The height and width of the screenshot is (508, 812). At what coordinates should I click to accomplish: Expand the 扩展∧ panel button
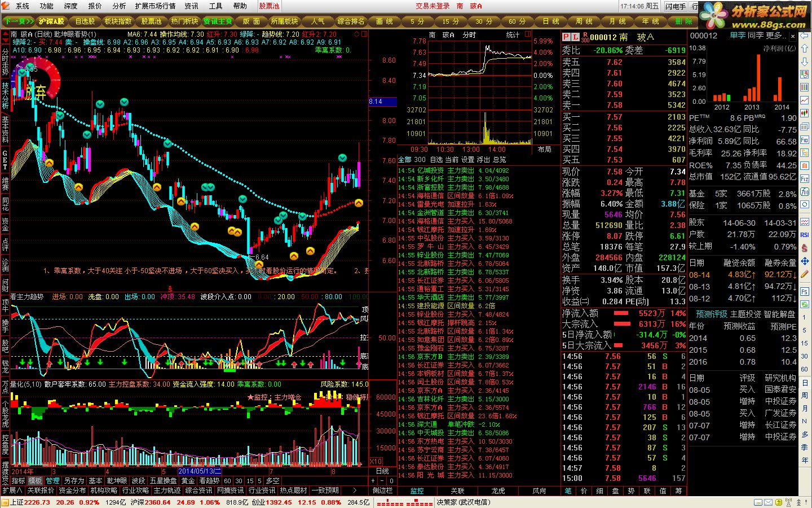[x=12, y=491]
